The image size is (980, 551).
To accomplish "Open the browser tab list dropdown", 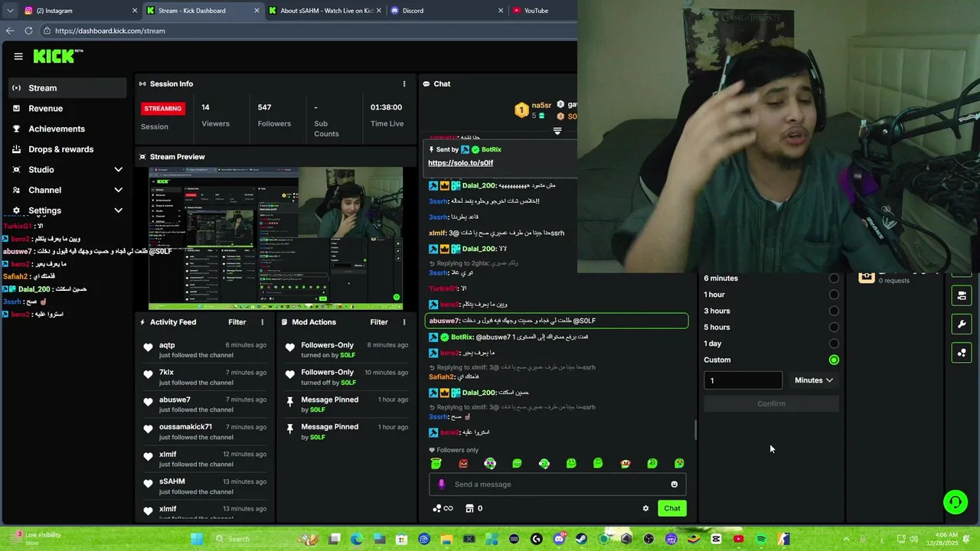I will 9,11.
